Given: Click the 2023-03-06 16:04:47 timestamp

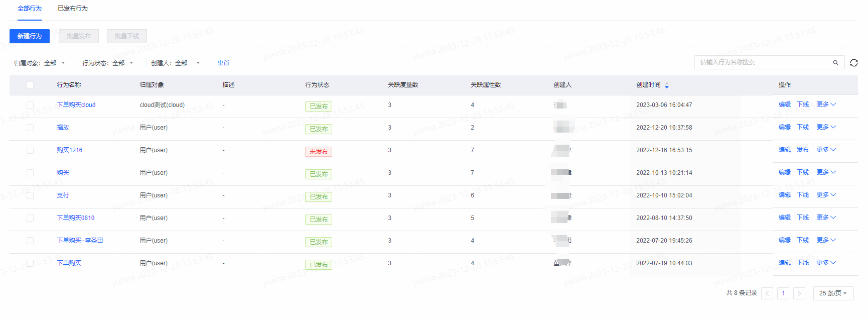Looking at the screenshot, I should (664, 105).
